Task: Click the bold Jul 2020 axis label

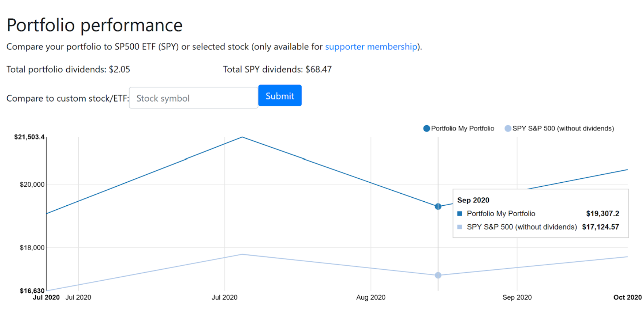Action: (x=46, y=297)
